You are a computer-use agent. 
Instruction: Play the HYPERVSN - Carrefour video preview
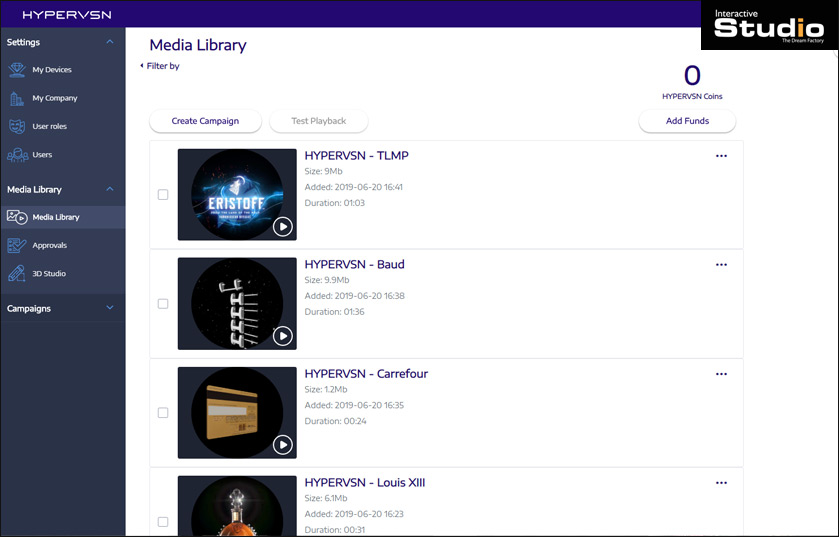point(283,444)
